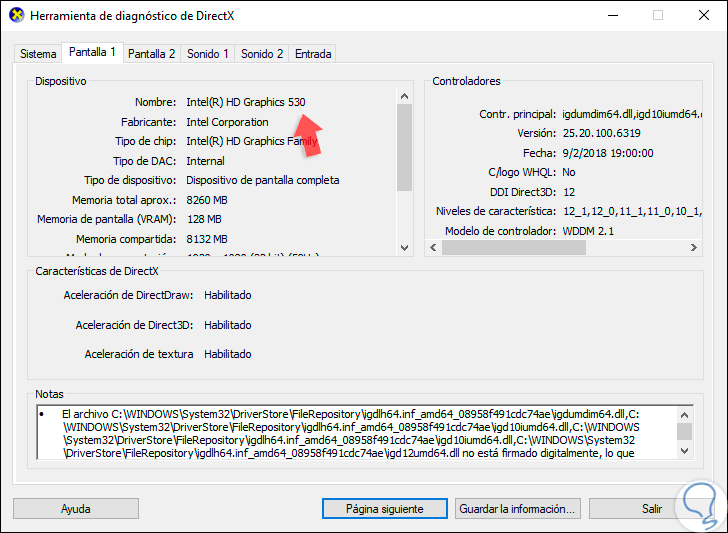
Task: Switch to the Sistema tab
Action: pyautogui.click(x=38, y=54)
